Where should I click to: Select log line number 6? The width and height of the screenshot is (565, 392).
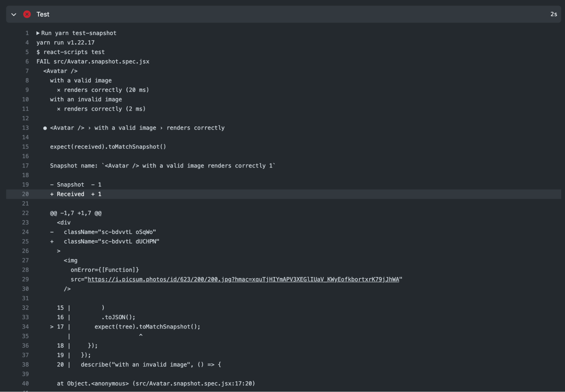[27, 62]
